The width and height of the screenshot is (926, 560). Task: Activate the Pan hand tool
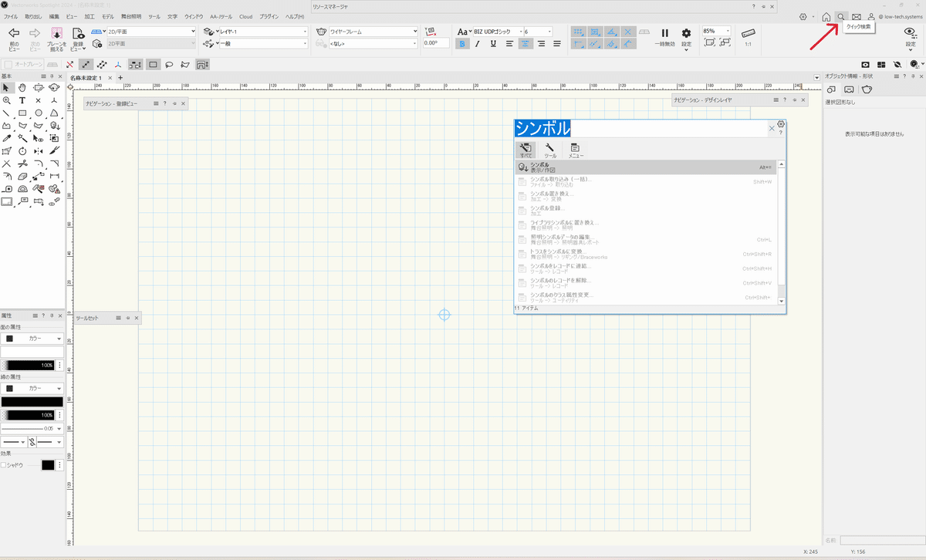coord(22,87)
